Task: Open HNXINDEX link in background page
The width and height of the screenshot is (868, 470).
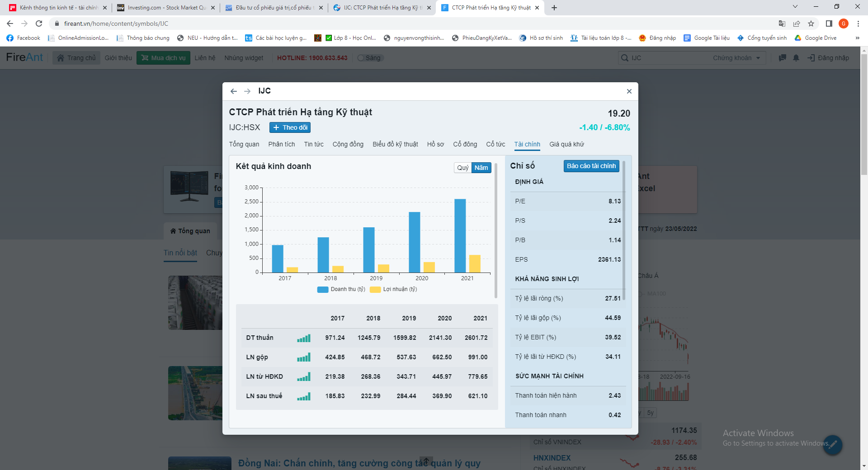Action: pyautogui.click(x=552, y=458)
